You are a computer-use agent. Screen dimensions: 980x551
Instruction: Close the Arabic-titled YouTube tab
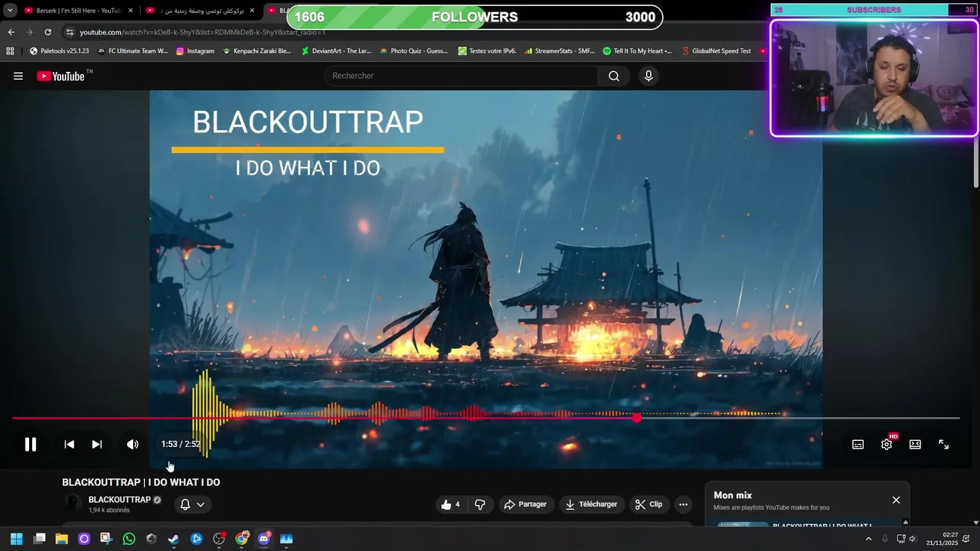252,11
